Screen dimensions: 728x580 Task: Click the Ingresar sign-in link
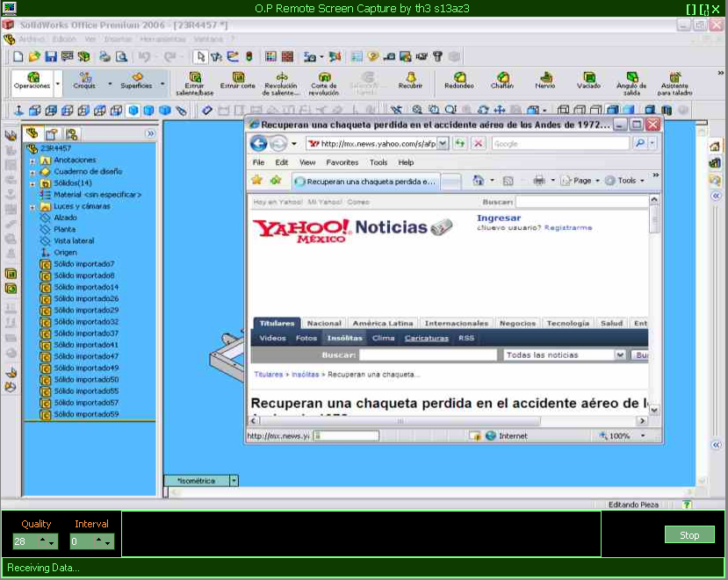[499, 218]
